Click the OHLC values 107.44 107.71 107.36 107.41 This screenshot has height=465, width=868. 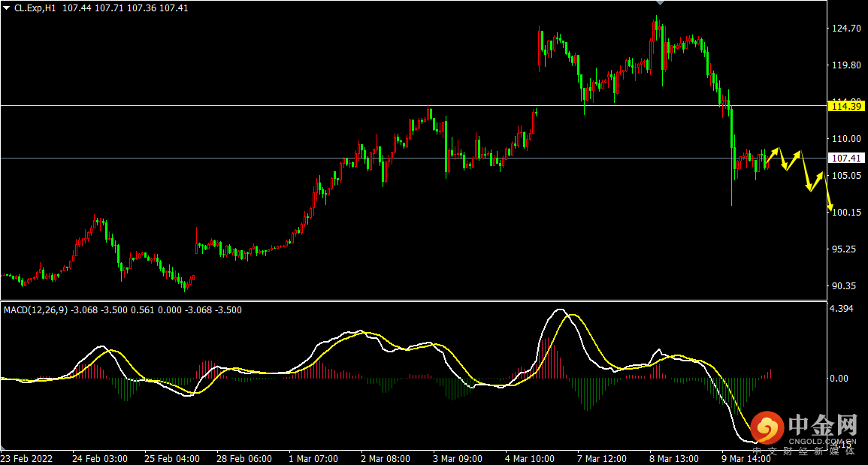(x=125, y=8)
